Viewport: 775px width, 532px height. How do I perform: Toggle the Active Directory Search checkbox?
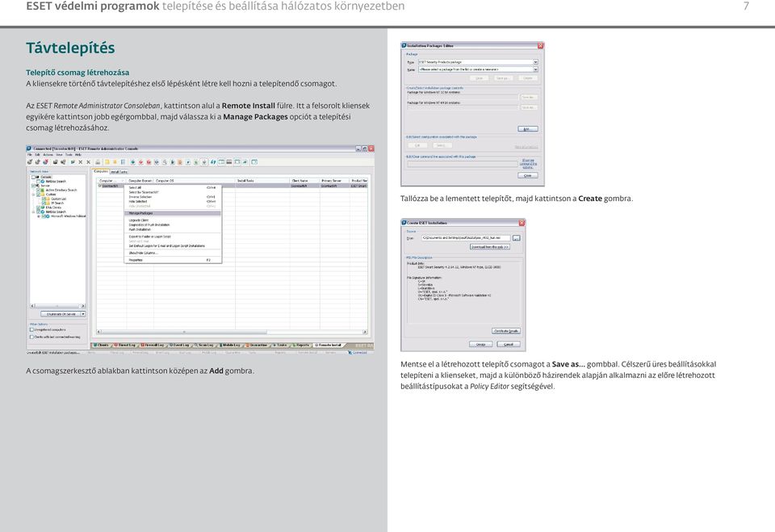coord(39,190)
